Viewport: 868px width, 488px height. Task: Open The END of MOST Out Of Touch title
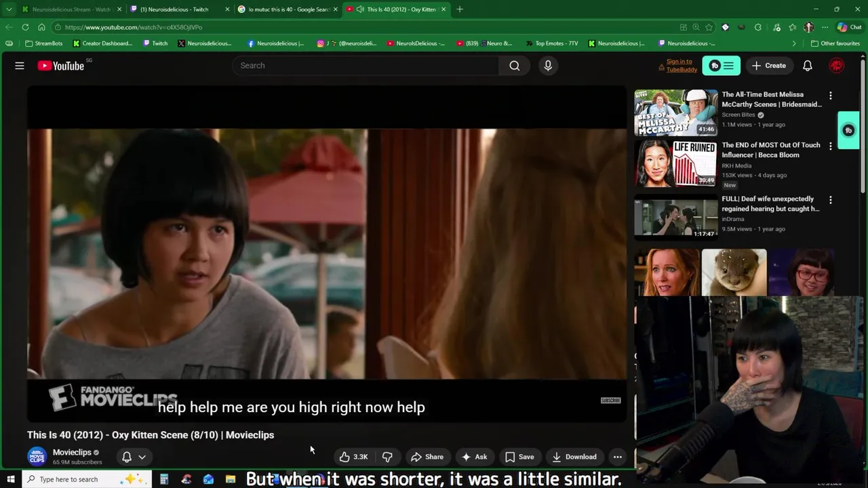771,150
